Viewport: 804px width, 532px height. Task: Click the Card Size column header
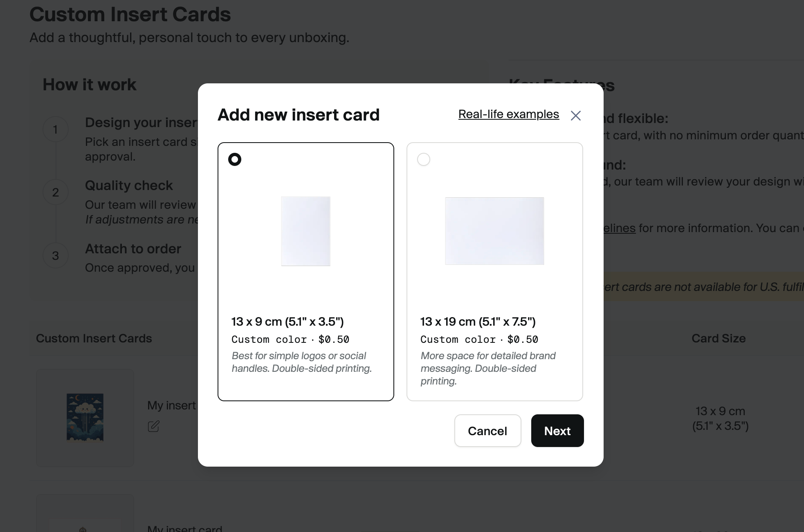(719, 338)
